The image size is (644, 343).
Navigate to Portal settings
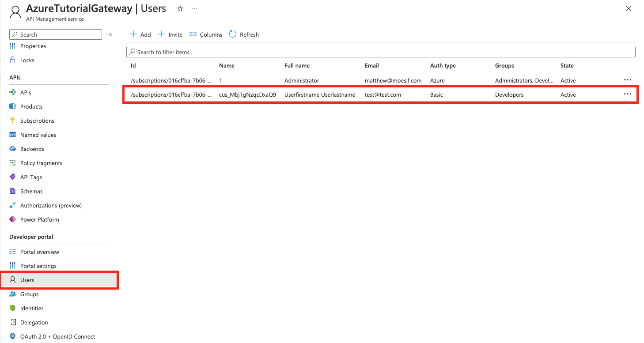(x=38, y=266)
